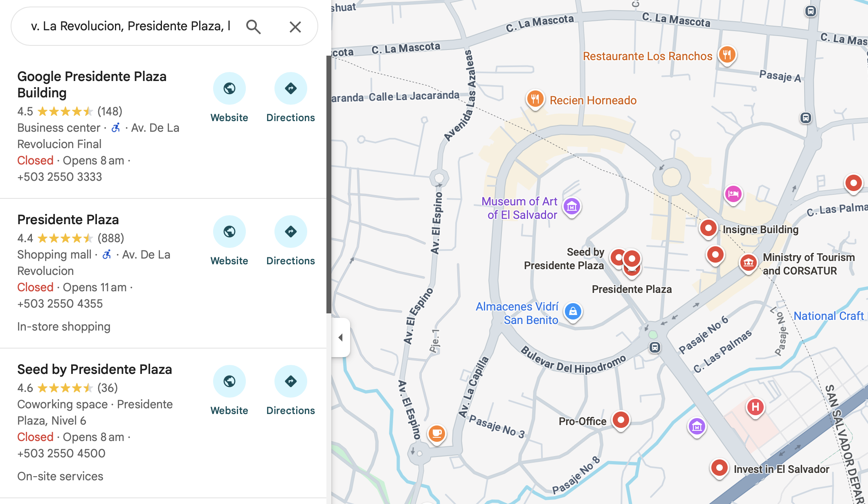Click the rating count (888)
This screenshot has width=868, height=504.
[111, 238]
